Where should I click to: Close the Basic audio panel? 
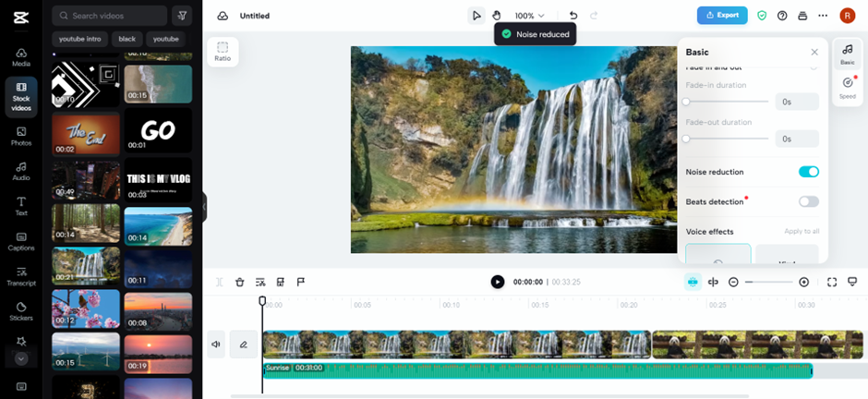pos(814,52)
